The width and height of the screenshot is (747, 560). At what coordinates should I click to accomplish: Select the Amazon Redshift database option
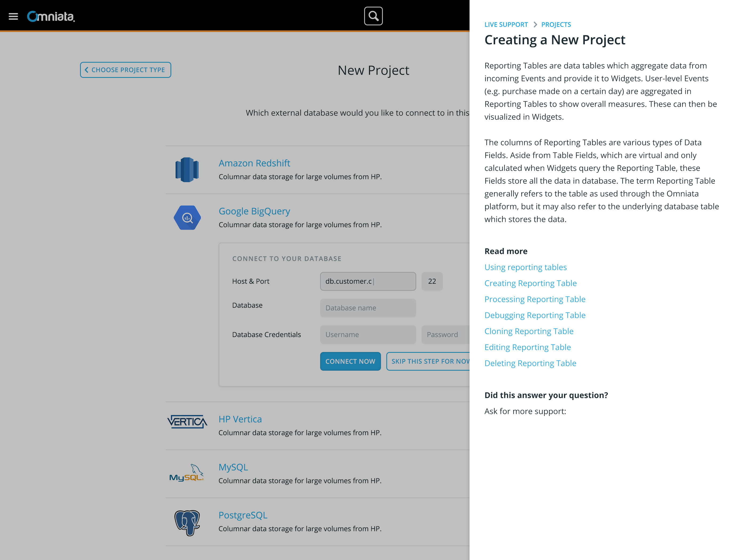click(x=254, y=162)
